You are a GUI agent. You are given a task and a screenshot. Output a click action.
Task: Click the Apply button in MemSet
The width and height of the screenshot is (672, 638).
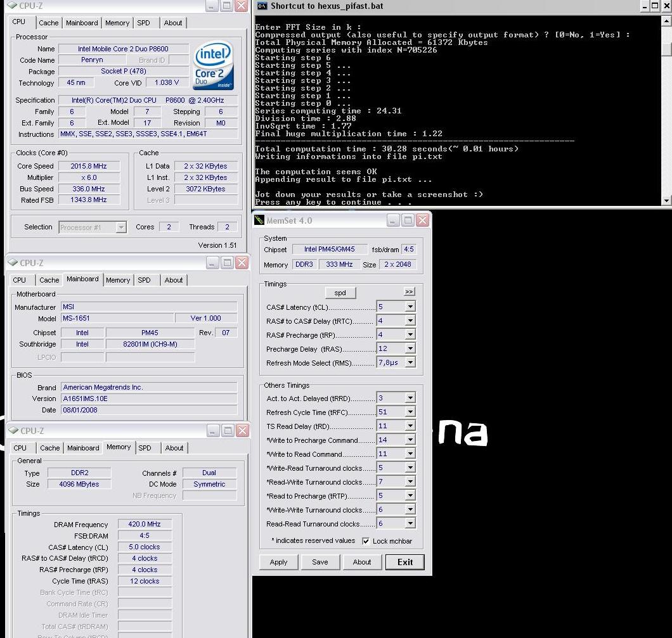coord(278,562)
